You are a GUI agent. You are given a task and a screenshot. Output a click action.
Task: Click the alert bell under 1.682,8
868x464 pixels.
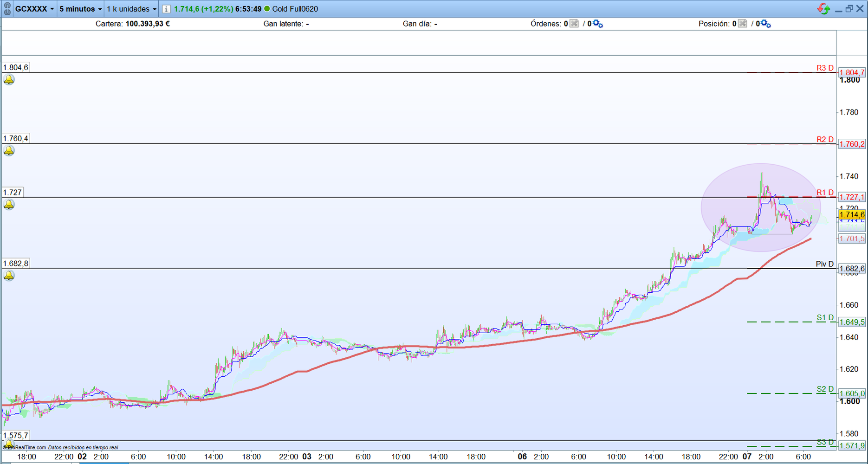(x=9, y=276)
